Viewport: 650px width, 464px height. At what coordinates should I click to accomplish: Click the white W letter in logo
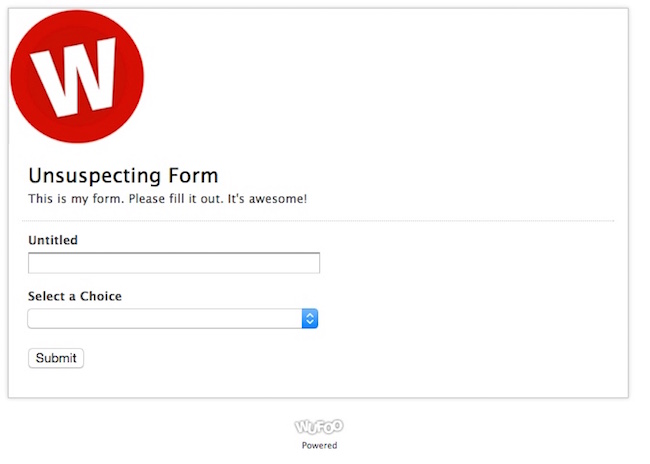[75, 77]
